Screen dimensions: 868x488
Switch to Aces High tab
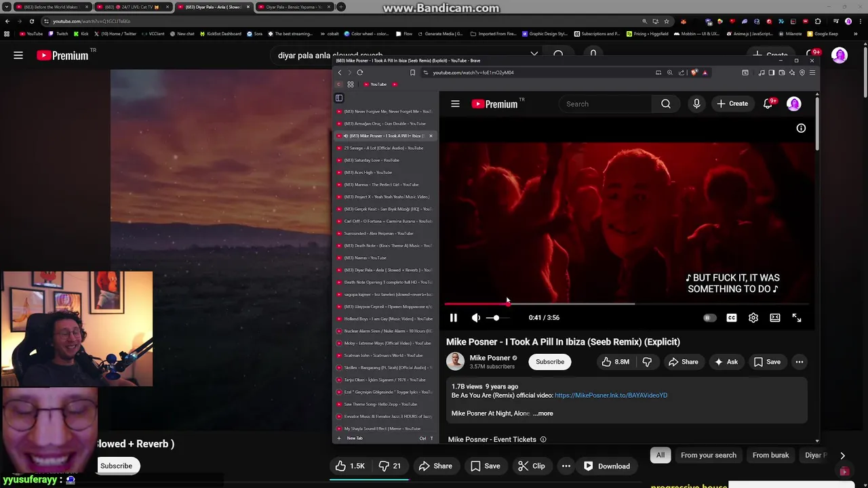(384, 172)
